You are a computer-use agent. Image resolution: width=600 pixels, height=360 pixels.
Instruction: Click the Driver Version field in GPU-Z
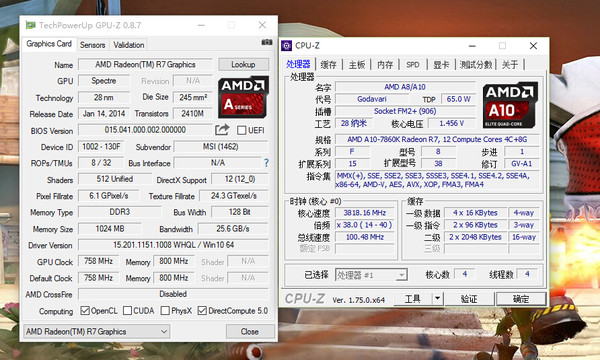coord(173,245)
